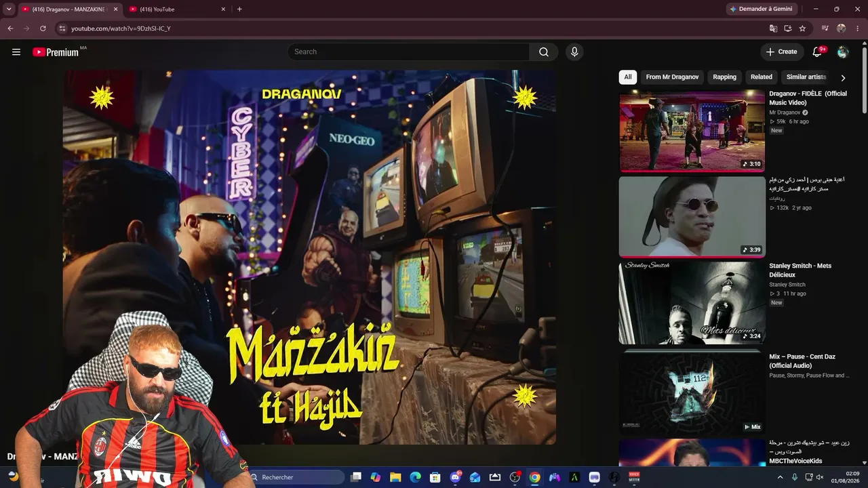Screen dimensions: 868x488
Task: Show more filter chips with the arrow
Action: tap(843, 78)
